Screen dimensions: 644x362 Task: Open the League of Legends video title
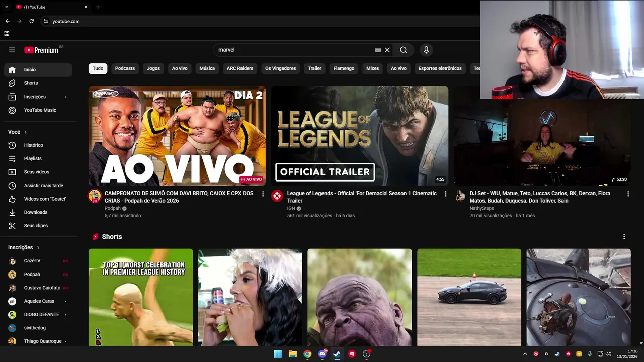[x=362, y=197]
